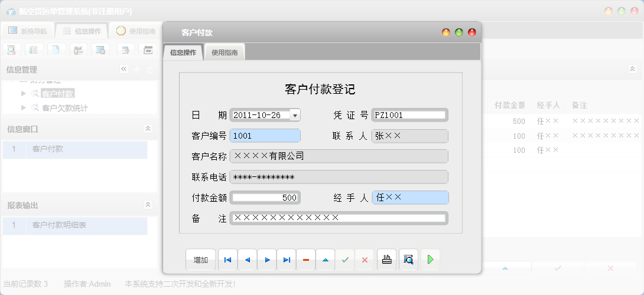The image size is (644, 295).
Task: Click the green checkmark in main window bottom
Action: 558,268
